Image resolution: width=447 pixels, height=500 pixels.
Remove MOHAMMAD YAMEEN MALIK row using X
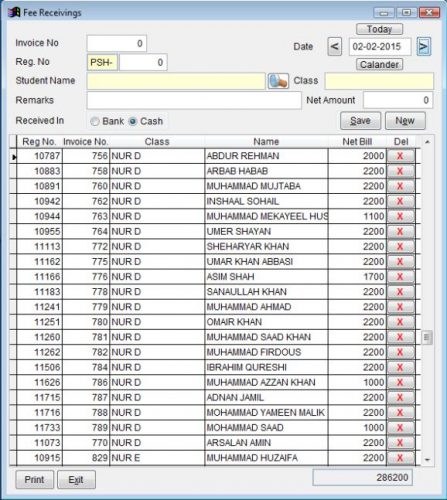point(400,413)
